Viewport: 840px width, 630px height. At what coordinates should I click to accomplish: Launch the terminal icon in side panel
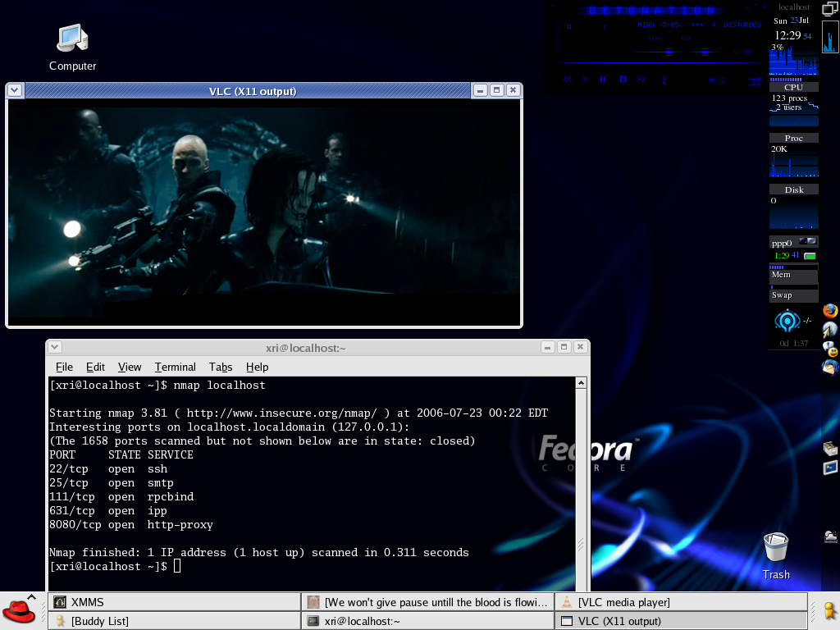click(x=830, y=468)
